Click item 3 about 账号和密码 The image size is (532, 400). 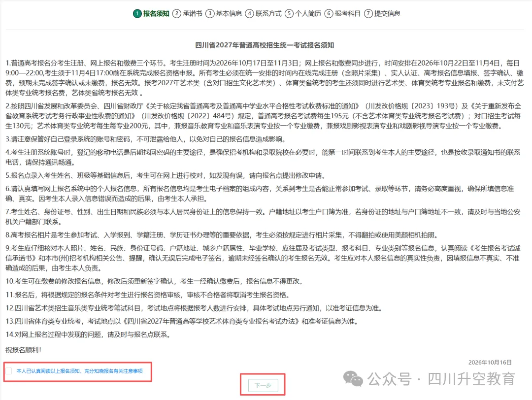[x=147, y=139]
